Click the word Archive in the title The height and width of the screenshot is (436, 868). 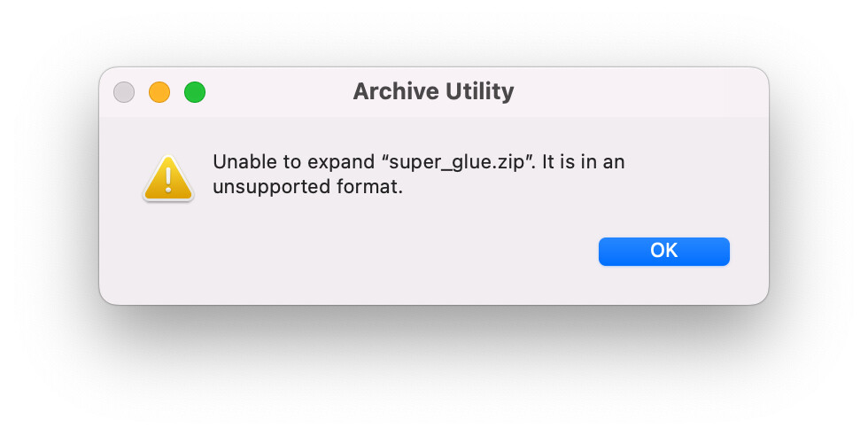point(396,91)
